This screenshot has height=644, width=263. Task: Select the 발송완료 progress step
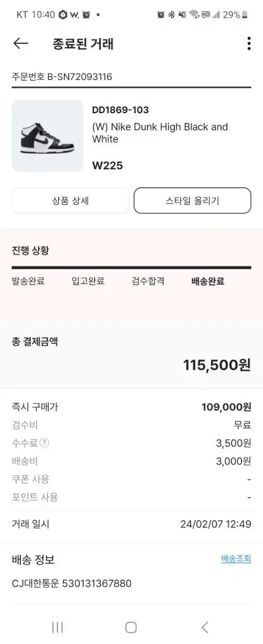tap(28, 281)
